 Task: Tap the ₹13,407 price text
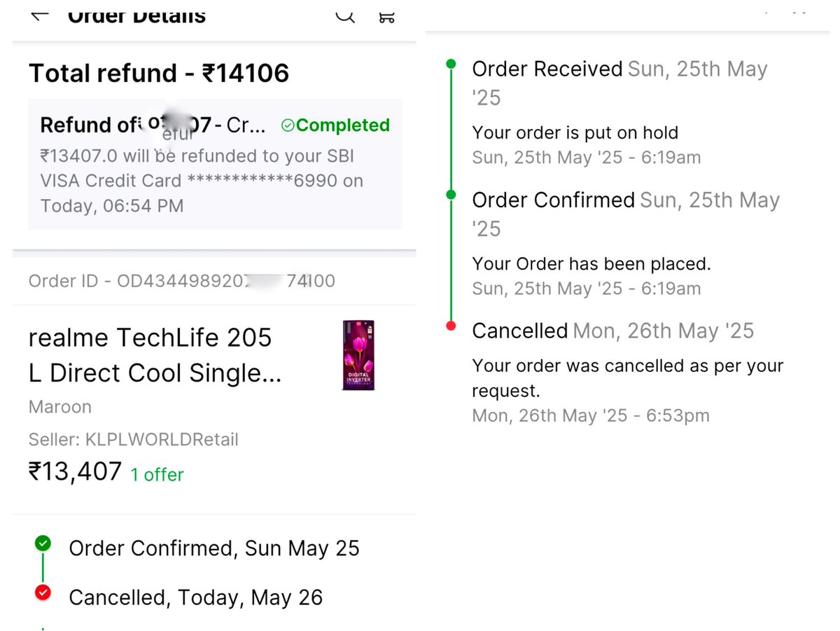tap(76, 471)
